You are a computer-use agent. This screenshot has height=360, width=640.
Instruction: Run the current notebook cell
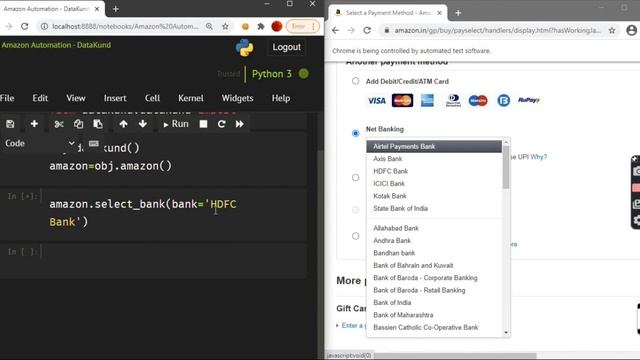click(176, 124)
